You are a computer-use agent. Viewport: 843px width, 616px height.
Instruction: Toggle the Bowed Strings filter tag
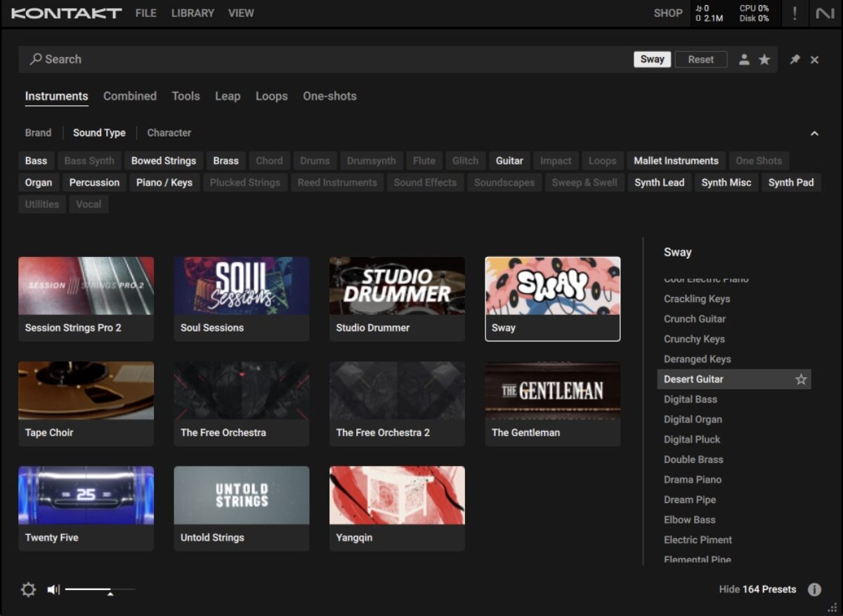pyautogui.click(x=164, y=161)
